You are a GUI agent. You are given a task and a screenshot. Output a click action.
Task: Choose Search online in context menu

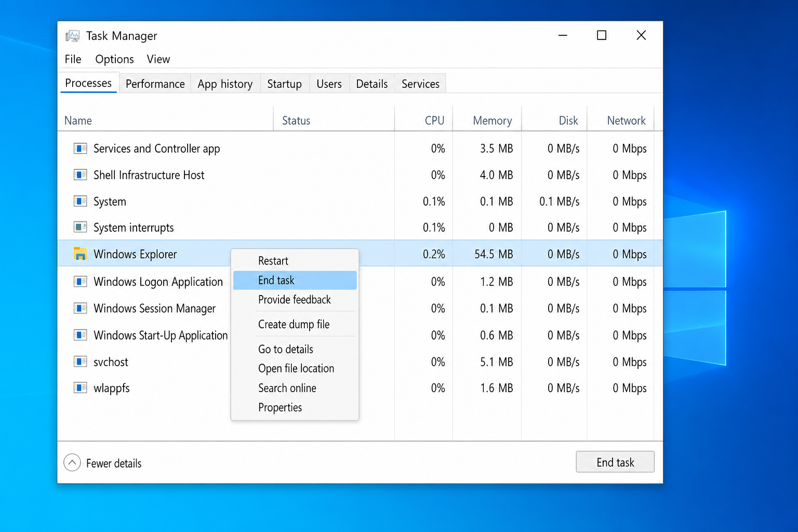(x=295, y=388)
